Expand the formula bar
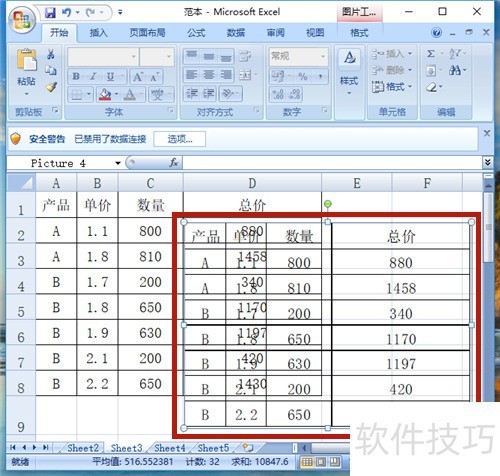This screenshot has width=500, height=476. click(488, 162)
